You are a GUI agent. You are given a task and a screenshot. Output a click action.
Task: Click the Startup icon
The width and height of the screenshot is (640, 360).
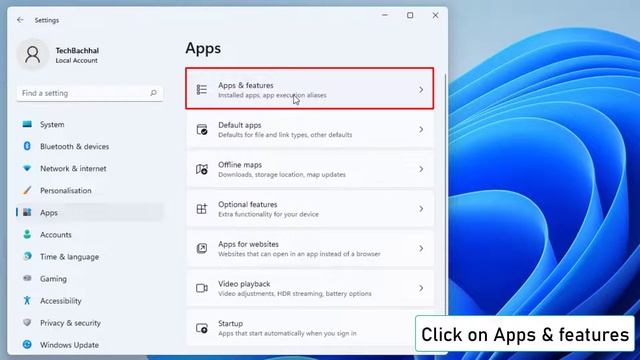pyautogui.click(x=202, y=328)
